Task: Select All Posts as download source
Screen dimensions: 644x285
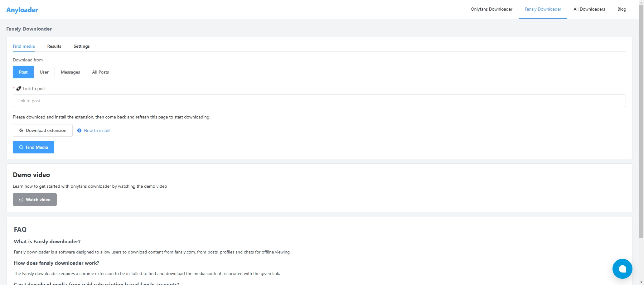Action: (100, 72)
